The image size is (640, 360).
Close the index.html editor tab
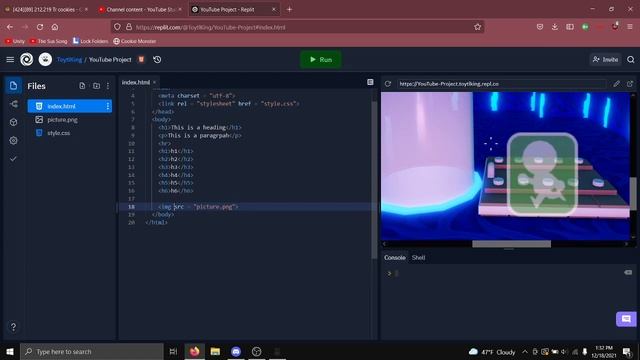(154, 82)
